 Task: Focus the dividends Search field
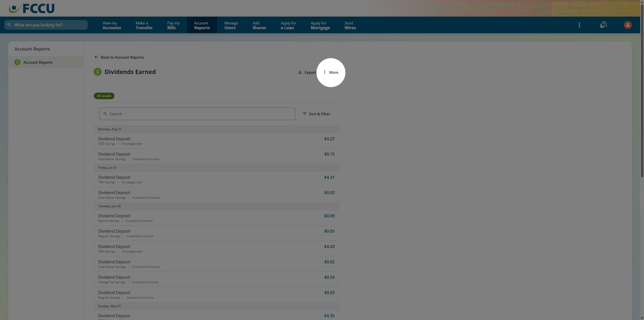197,114
